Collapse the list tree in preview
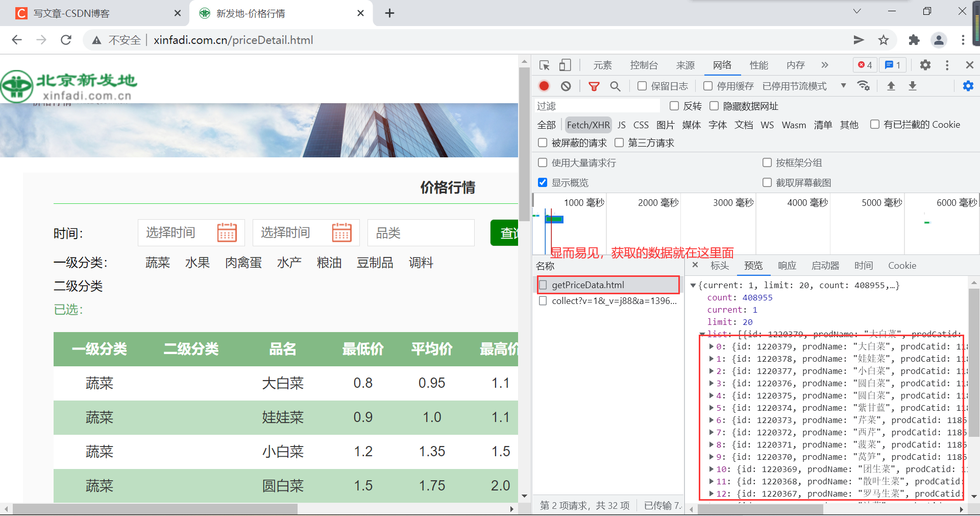Screen dimensions: 980x516 [x=702, y=334]
